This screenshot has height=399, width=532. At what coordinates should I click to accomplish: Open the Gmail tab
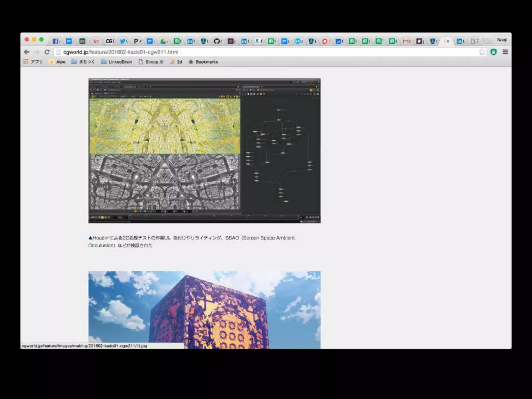406,41
